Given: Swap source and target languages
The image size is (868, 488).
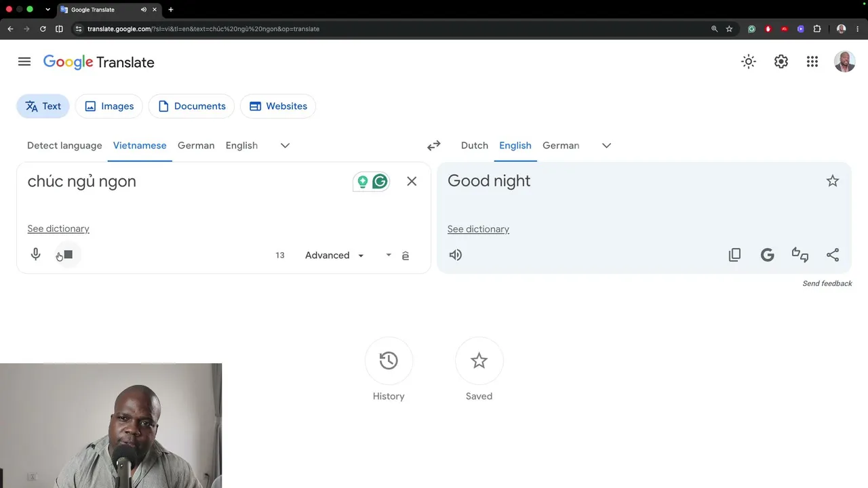Looking at the screenshot, I should click(434, 146).
